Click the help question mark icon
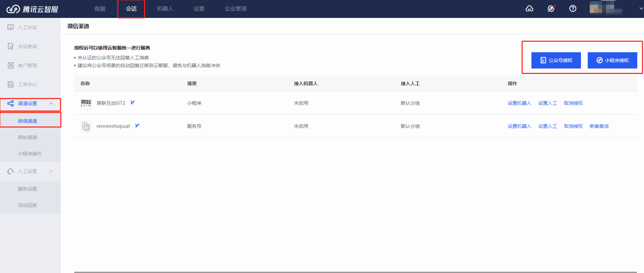This screenshot has height=273, width=644. [573, 9]
